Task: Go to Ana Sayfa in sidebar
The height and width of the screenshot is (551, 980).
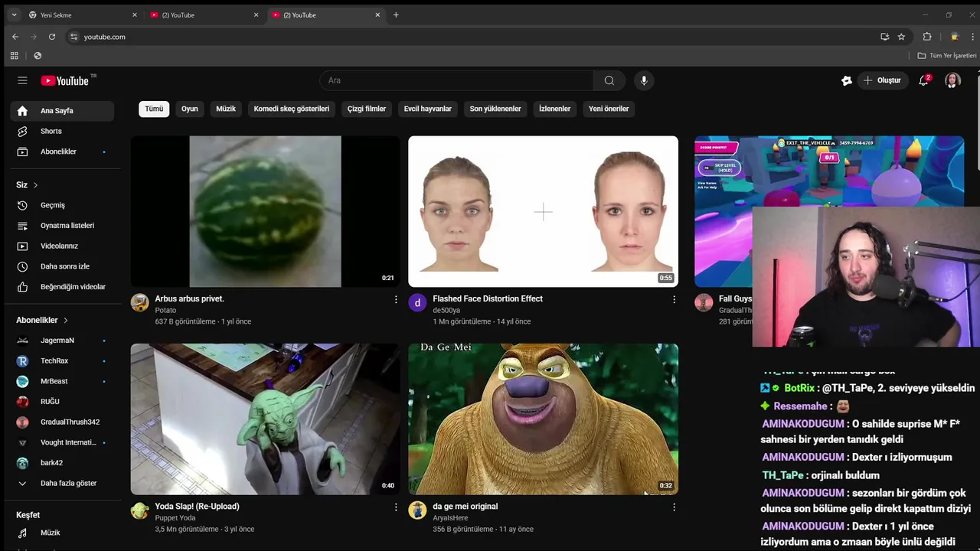Action: click(x=62, y=111)
